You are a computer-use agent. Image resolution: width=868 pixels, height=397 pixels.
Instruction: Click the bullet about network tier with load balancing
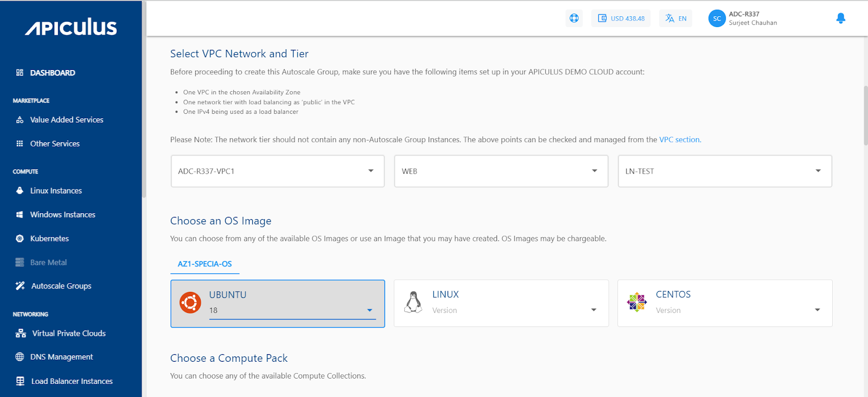269,103
